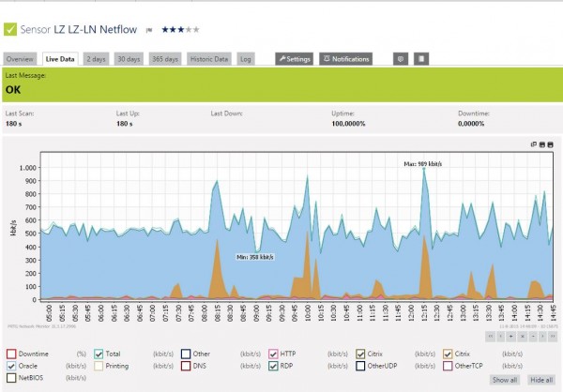The width and height of the screenshot is (563, 392).
Task: Click the comment icon button next to Notifications
Action: pos(400,58)
